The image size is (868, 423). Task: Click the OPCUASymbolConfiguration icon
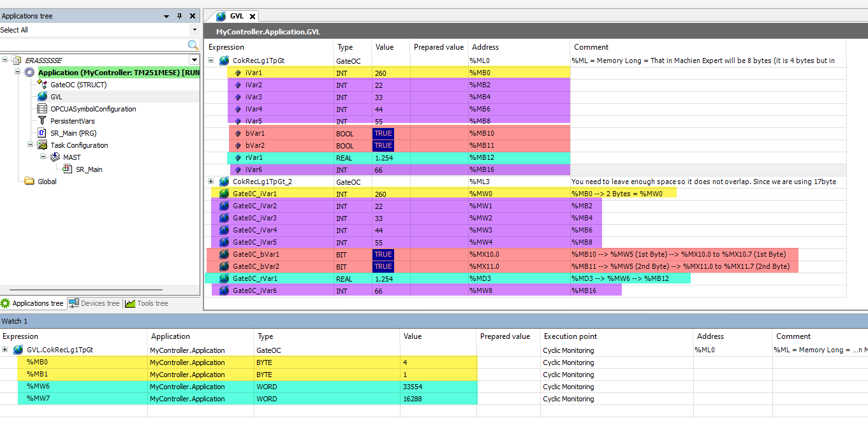[x=42, y=109]
